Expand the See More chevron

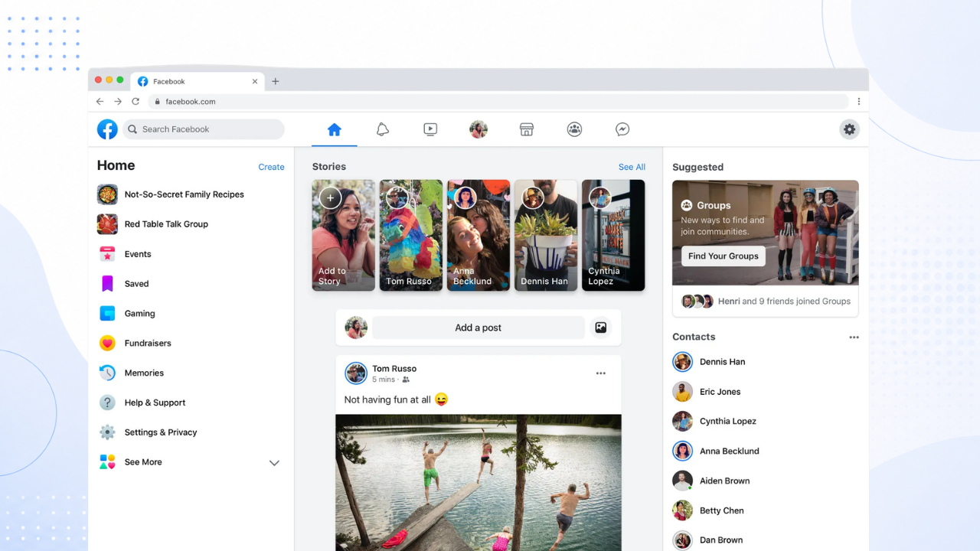tap(274, 463)
